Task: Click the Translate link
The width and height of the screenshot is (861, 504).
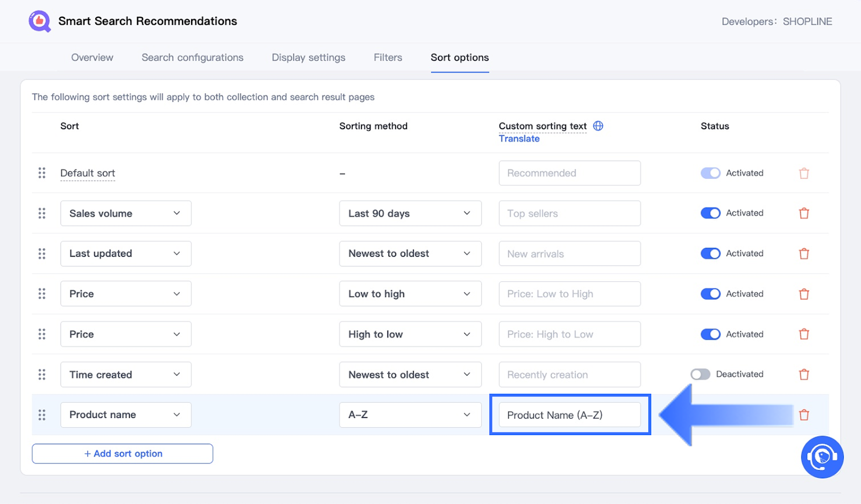Action: tap(519, 139)
